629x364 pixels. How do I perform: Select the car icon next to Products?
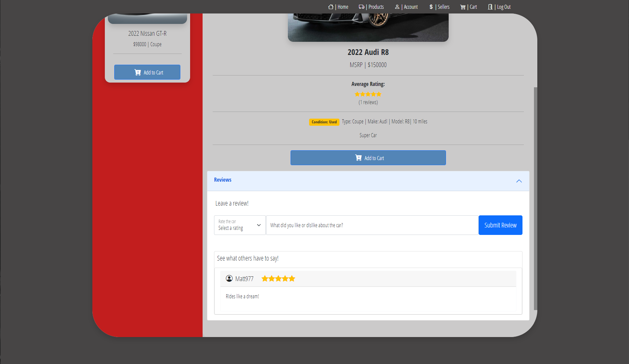[361, 6]
